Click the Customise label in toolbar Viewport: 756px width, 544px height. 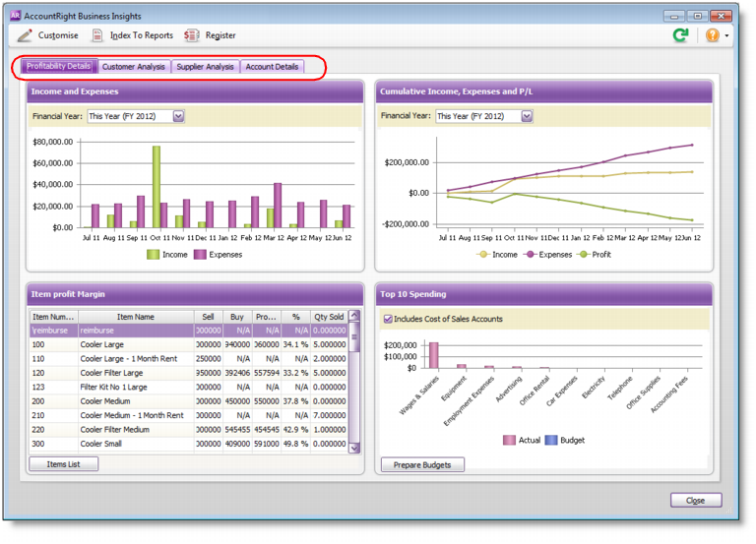pos(58,35)
